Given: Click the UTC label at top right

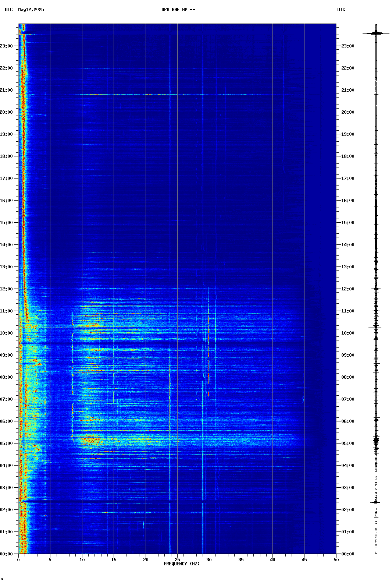Looking at the screenshot, I should point(341,10).
